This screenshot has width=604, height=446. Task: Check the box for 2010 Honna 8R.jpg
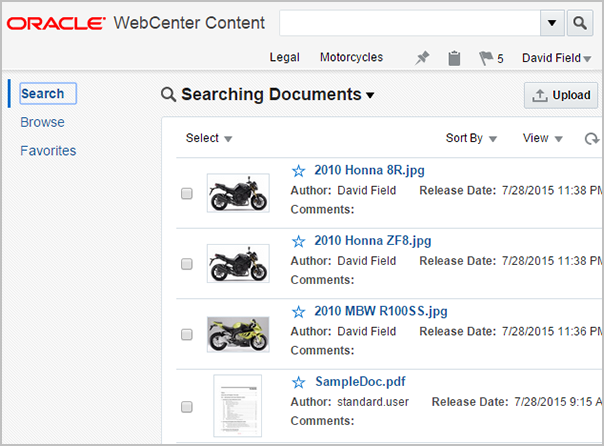(187, 193)
